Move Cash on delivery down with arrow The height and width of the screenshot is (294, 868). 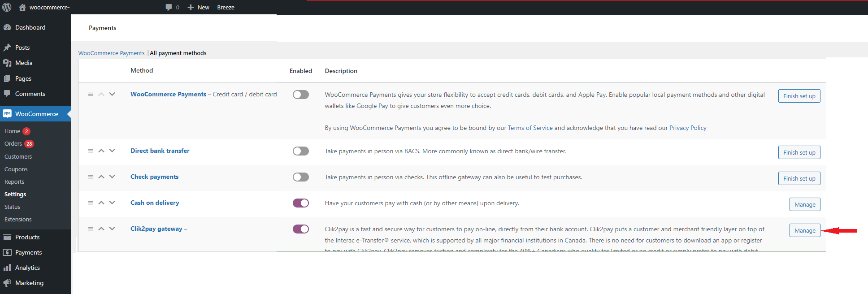click(x=112, y=203)
